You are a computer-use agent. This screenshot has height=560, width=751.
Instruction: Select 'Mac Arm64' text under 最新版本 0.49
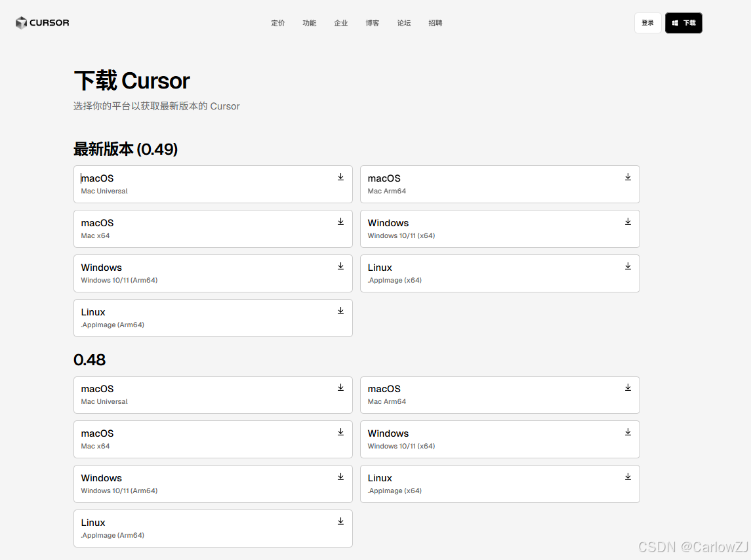coord(387,191)
